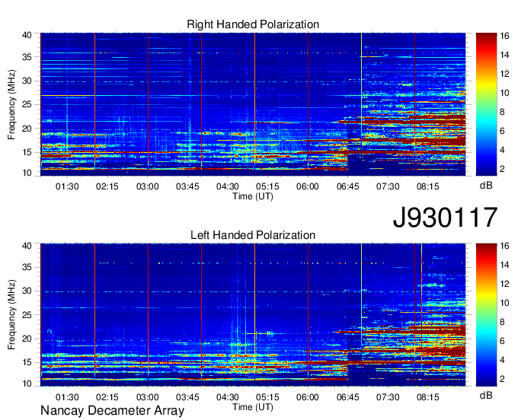Image resolution: width=518 pixels, height=420 pixels.
Task: Click the bottom colorbar's dB unit label
Action: [x=486, y=395]
